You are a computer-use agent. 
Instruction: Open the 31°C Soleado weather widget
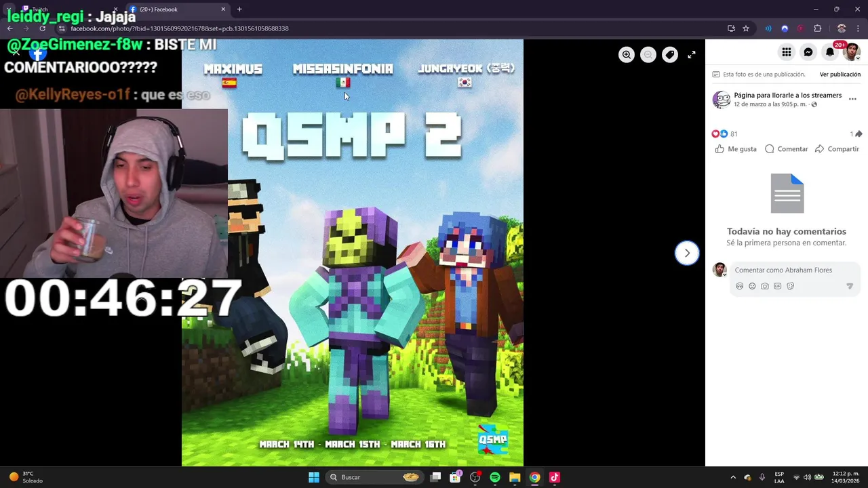pos(26,477)
